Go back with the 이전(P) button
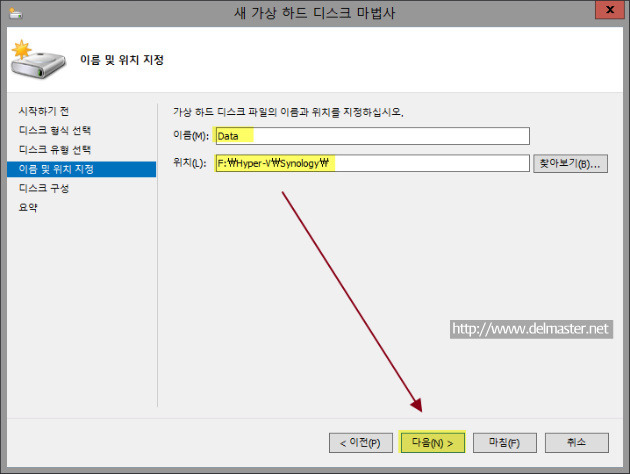This screenshot has height=474, width=630. 360,443
